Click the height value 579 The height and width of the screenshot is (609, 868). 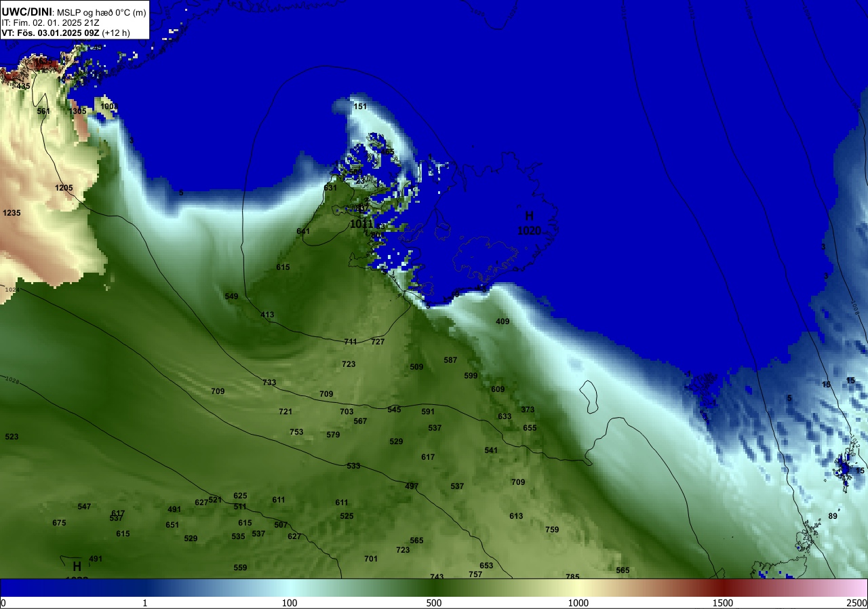tap(333, 435)
